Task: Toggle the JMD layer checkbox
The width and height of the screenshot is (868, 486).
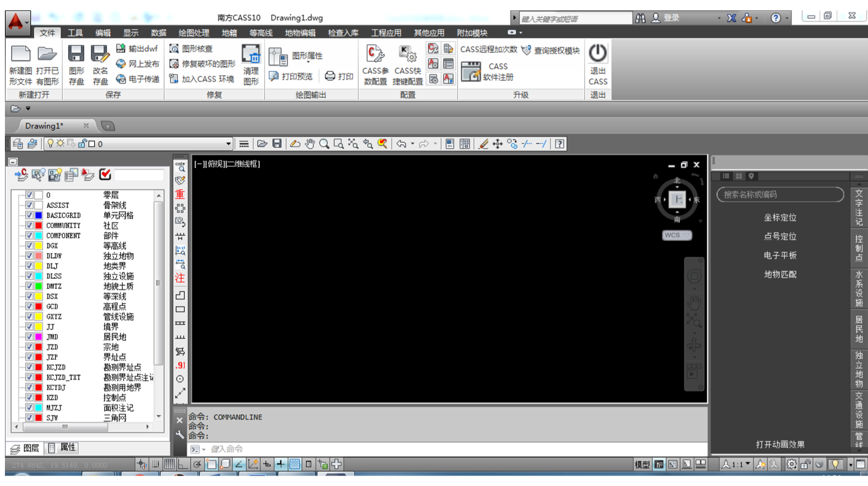Action: [x=29, y=337]
